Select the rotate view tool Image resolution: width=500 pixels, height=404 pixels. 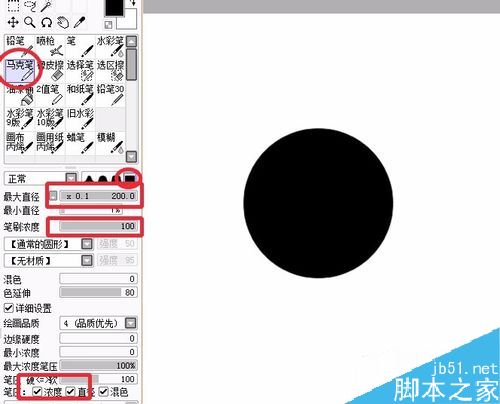point(47,23)
